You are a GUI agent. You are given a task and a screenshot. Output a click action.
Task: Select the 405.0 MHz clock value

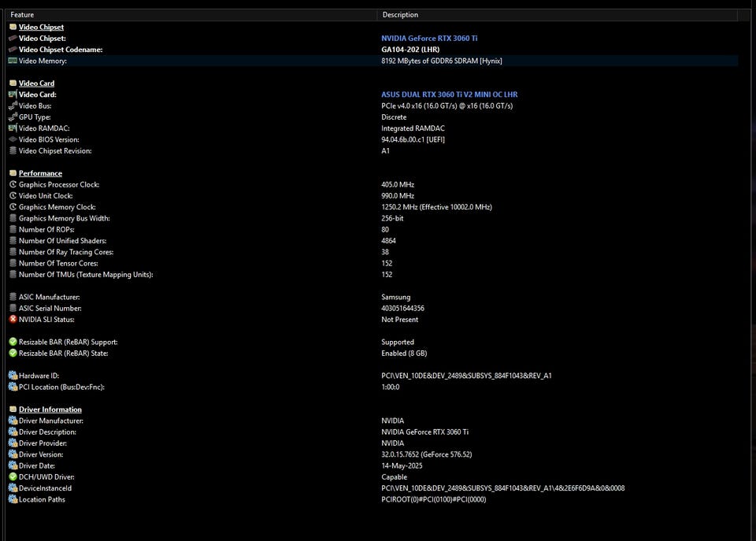coord(398,184)
